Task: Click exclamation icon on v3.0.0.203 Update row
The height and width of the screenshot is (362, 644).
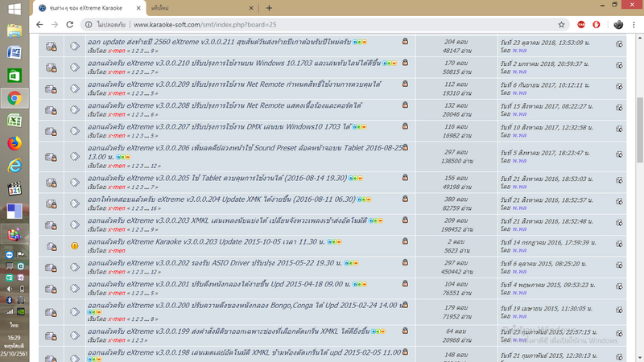Action: coord(74,246)
